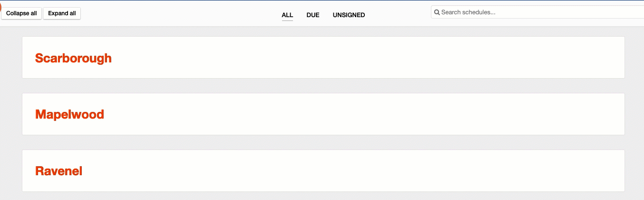The image size is (644, 200).
Task: Open the Mapelwood heading link
Action: tap(69, 115)
